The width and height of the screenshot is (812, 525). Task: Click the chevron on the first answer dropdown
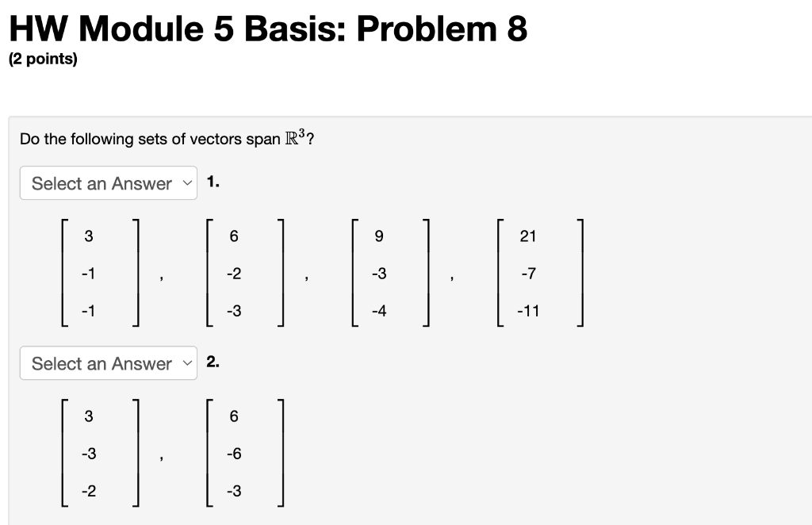pyautogui.click(x=188, y=183)
